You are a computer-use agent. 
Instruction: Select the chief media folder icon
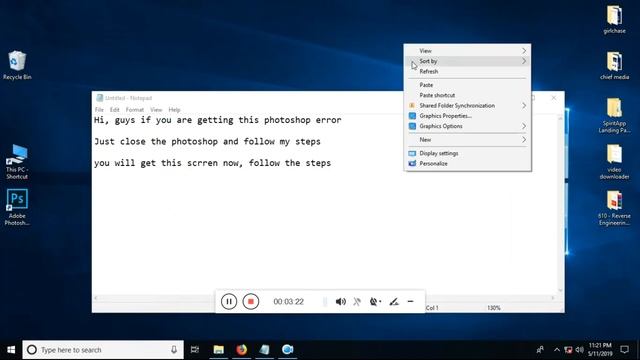(614, 65)
